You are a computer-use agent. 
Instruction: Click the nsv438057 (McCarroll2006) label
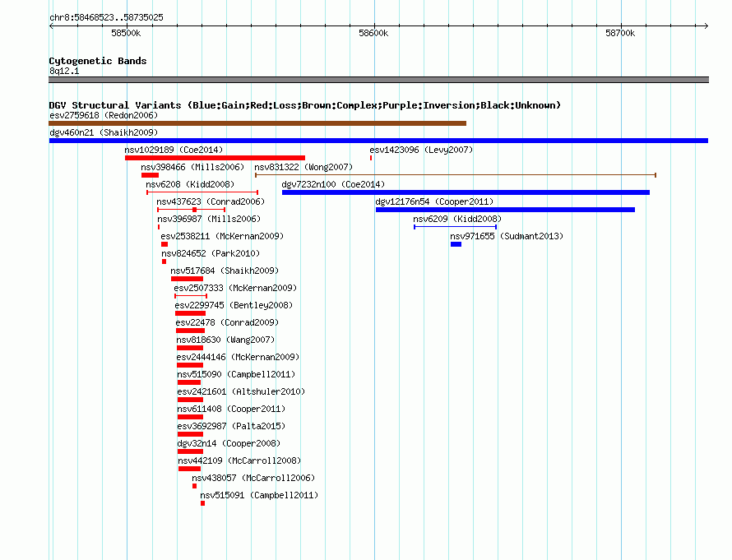pos(253,478)
